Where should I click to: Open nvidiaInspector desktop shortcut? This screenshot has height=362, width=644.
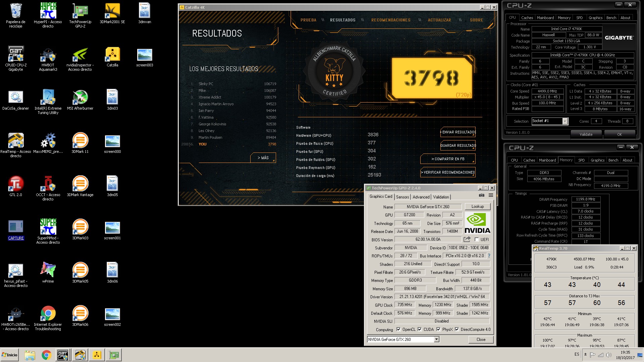(80, 58)
